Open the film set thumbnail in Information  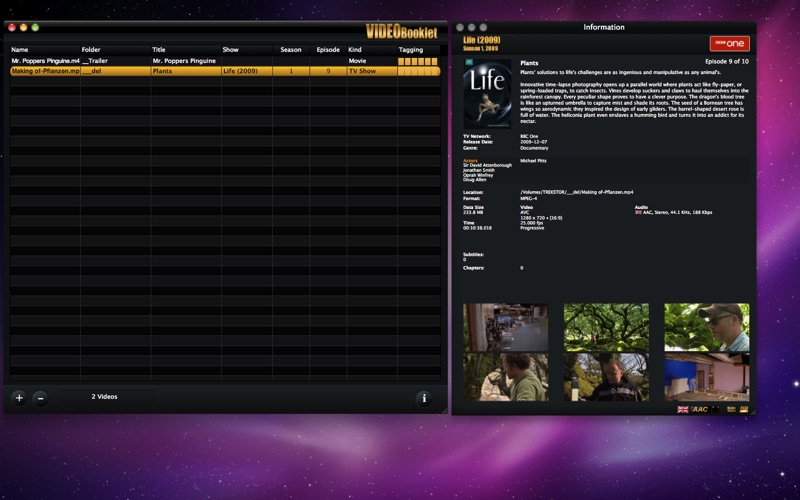pyautogui.click(x=506, y=327)
